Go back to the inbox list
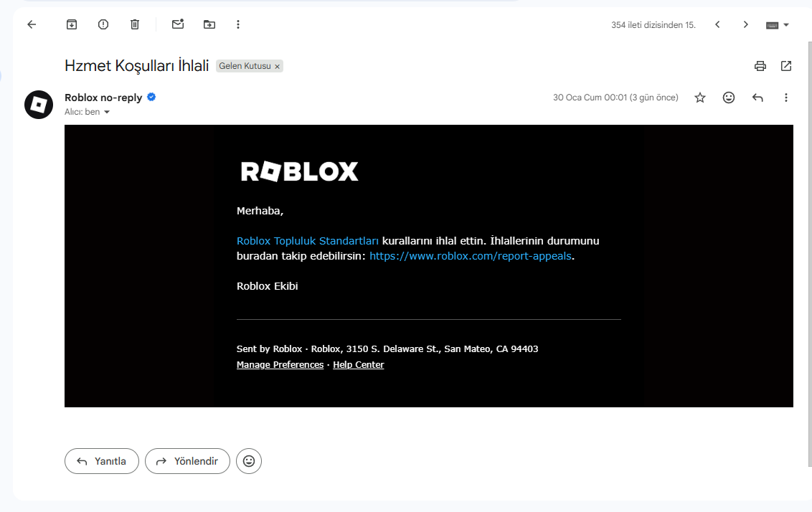This screenshot has width=812, height=512. coord(32,24)
